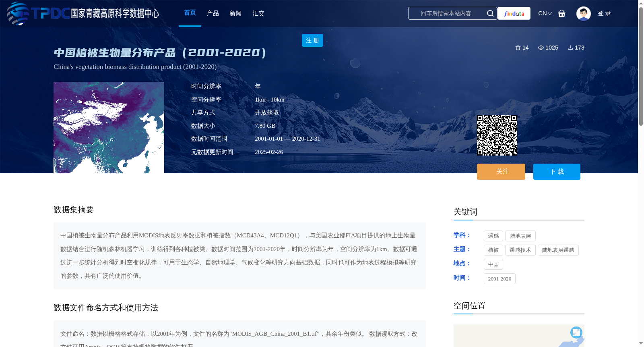
Task: Click the orange 关注 follow button
Action: click(x=501, y=172)
